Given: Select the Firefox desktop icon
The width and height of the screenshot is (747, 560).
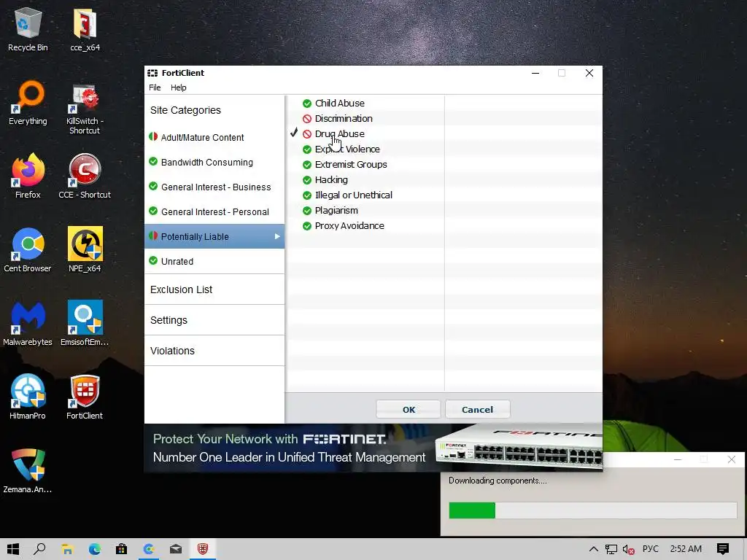Looking at the screenshot, I should coord(28,176).
